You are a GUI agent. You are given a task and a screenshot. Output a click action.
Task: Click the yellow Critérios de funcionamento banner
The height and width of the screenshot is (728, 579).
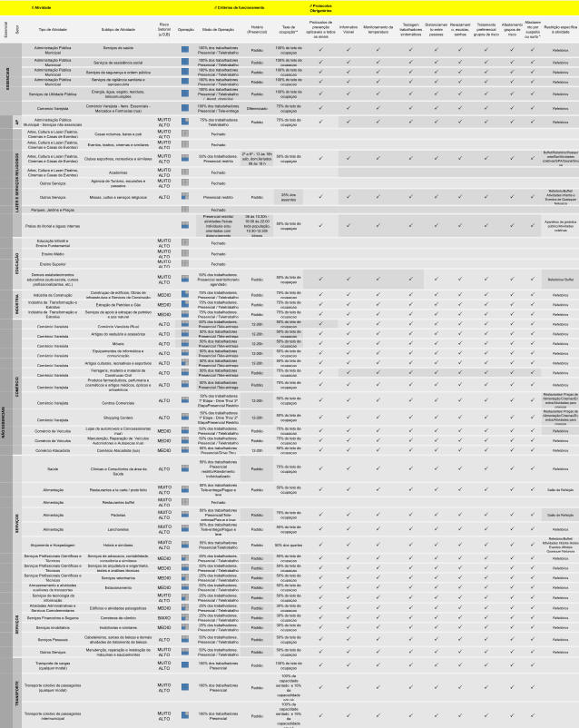[x=239, y=7]
